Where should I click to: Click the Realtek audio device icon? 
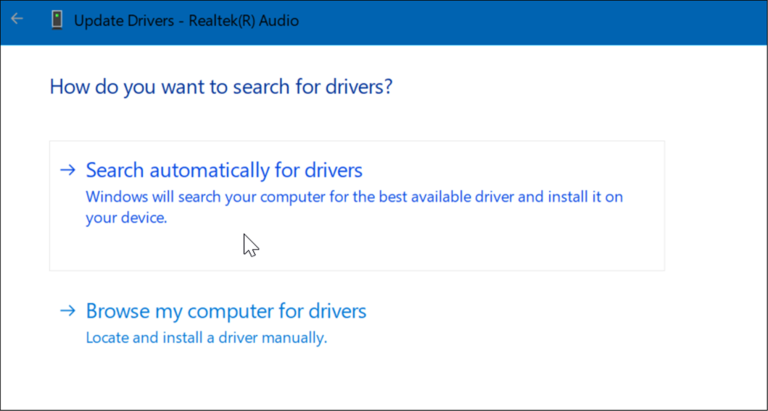pos(57,21)
